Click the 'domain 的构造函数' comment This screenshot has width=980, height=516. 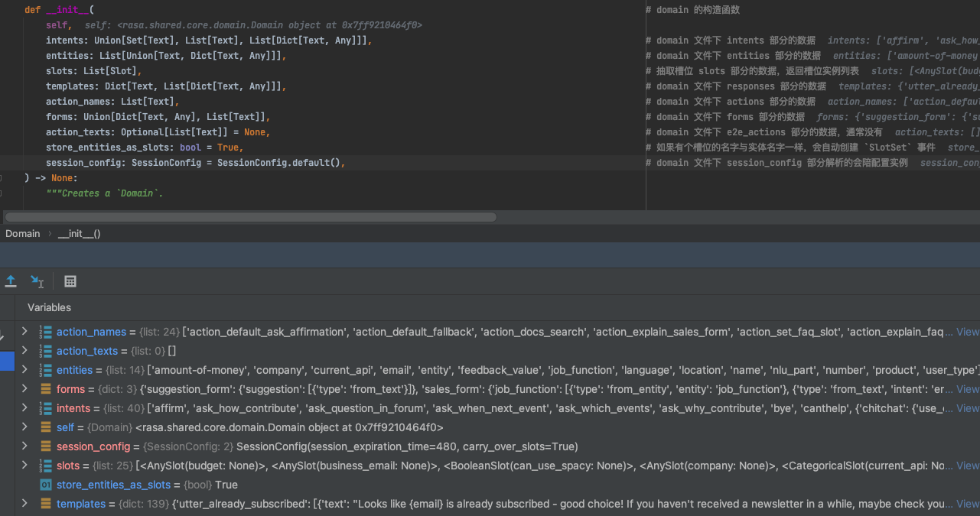tap(692, 10)
